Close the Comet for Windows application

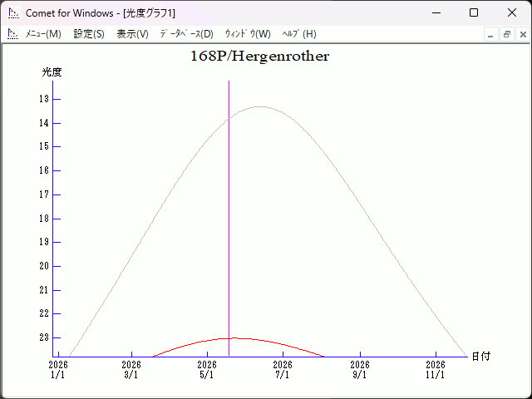512,13
